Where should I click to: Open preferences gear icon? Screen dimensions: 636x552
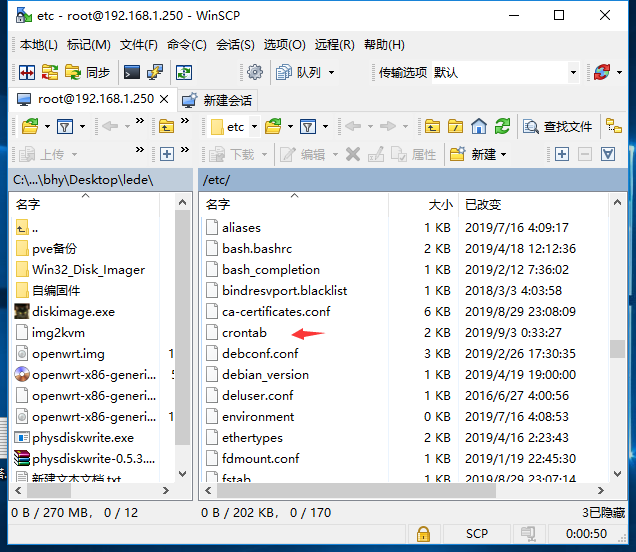point(254,73)
